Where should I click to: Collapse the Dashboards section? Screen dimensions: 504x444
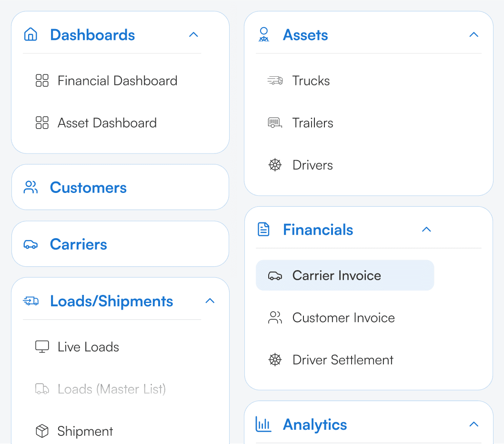click(193, 34)
